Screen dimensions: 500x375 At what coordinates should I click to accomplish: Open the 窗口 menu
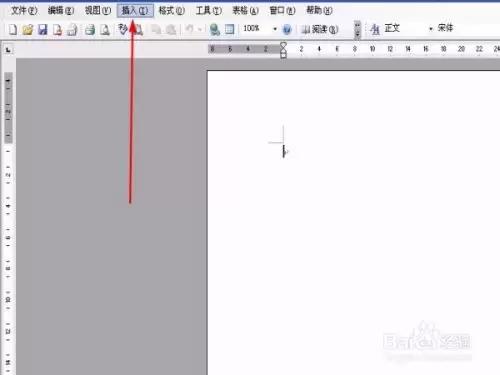(x=282, y=11)
